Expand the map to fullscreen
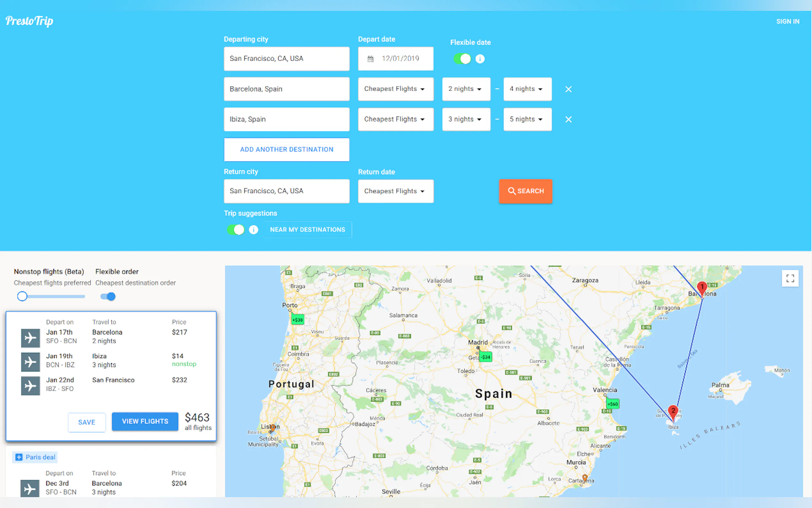The height and width of the screenshot is (508, 812). coord(790,278)
